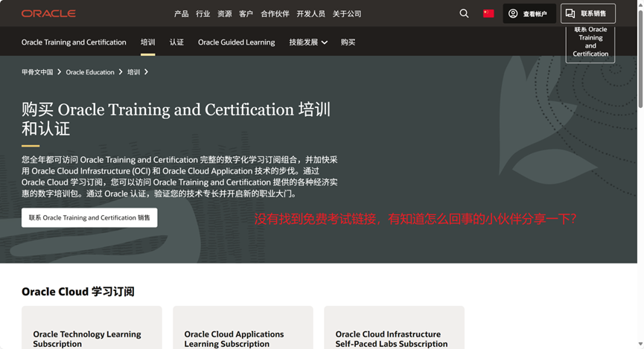The width and height of the screenshot is (644, 349).
Task: Open the 行业 menu
Action: click(x=203, y=14)
